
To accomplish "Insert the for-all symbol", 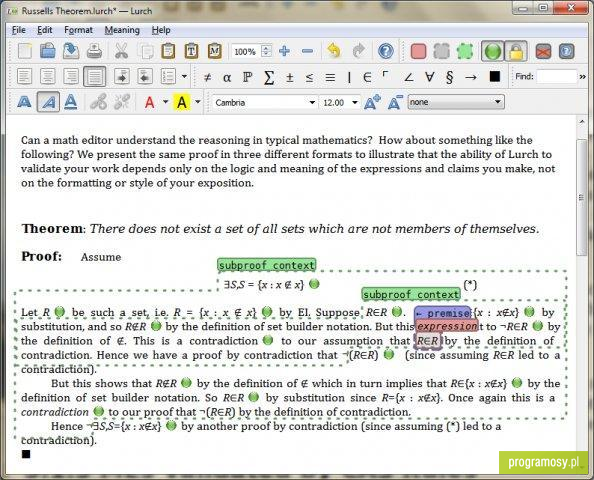I will pos(429,77).
